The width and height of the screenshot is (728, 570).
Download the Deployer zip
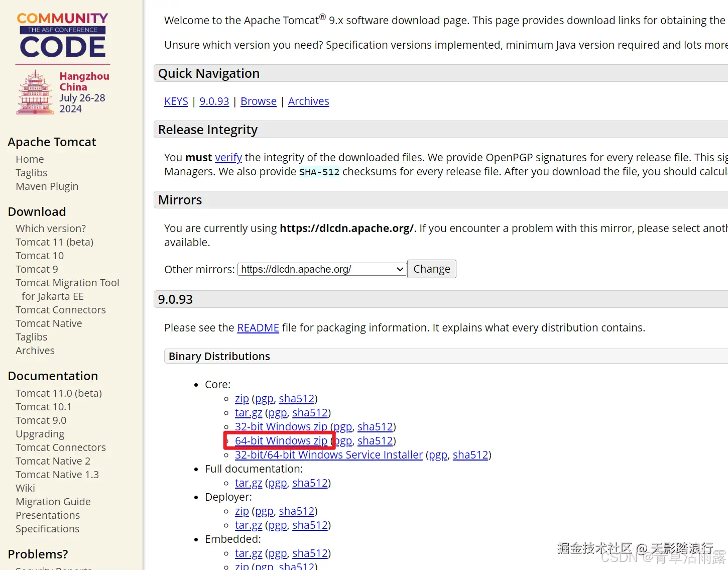242,511
